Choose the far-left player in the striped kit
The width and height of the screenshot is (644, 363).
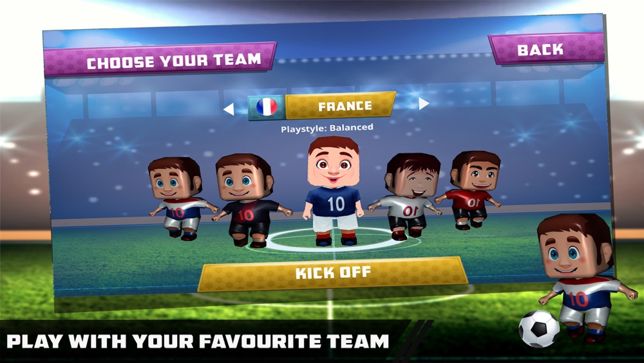click(x=179, y=199)
